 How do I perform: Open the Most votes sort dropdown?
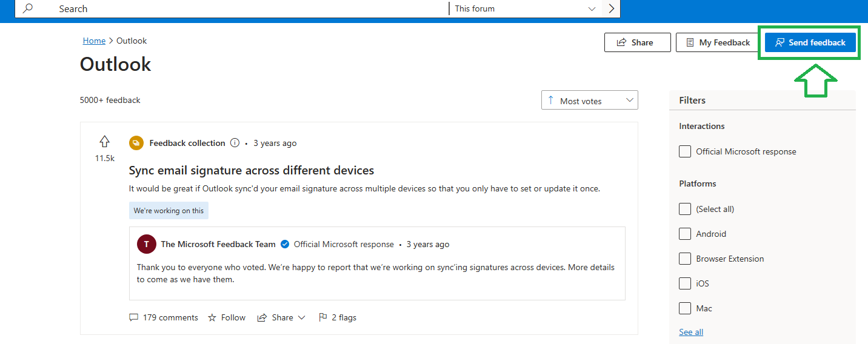coord(590,101)
